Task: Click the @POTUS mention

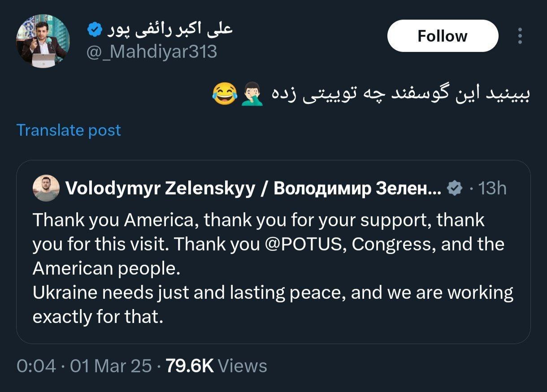Action: (306, 244)
